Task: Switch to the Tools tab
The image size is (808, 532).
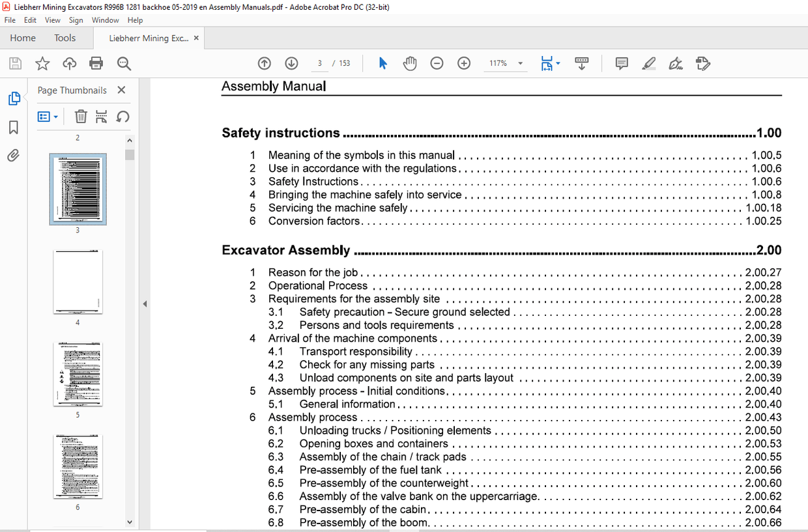Action: [x=65, y=38]
